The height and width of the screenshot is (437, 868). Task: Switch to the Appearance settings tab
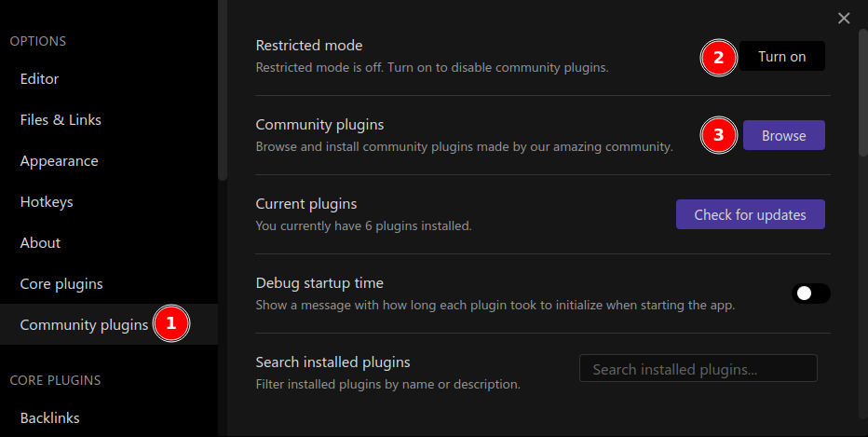(x=59, y=161)
